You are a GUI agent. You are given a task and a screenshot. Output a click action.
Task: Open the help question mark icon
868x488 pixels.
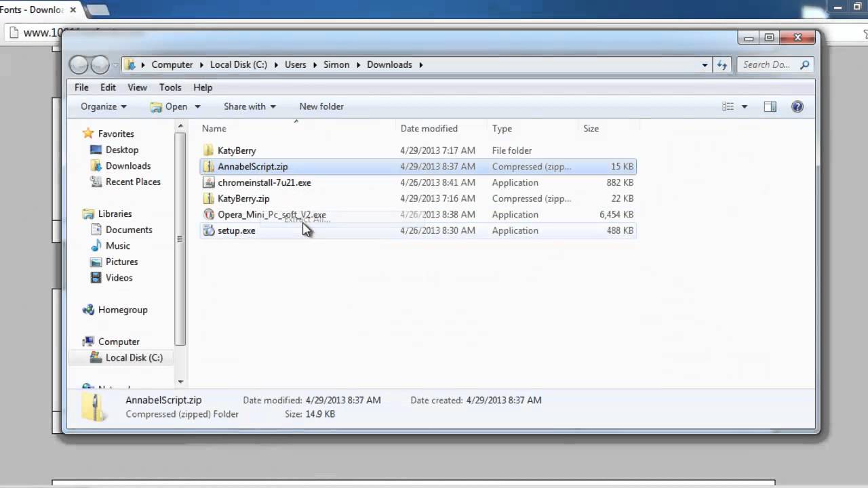797,106
